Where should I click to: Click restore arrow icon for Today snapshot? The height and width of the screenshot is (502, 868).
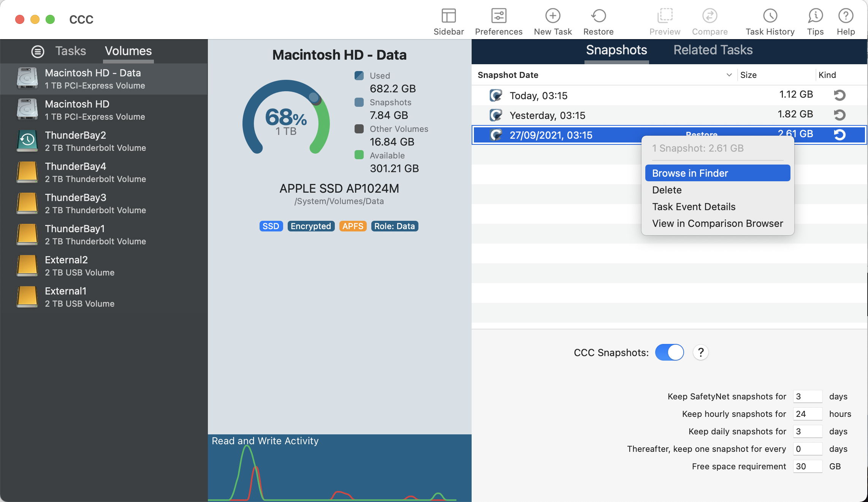point(839,95)
